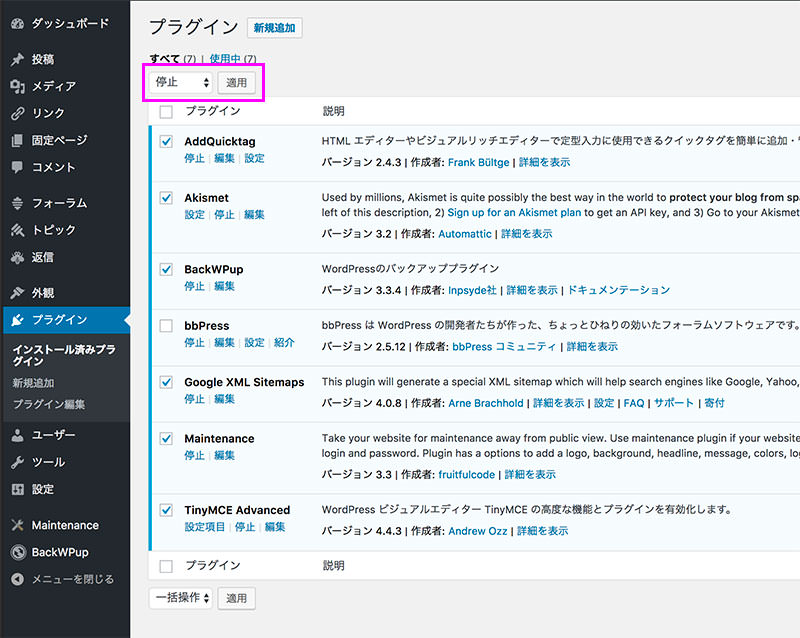Image resolution: width=800 pixels, height=638 pixels.
Task: Click the 新規追加 button
Action: [274, 28]
